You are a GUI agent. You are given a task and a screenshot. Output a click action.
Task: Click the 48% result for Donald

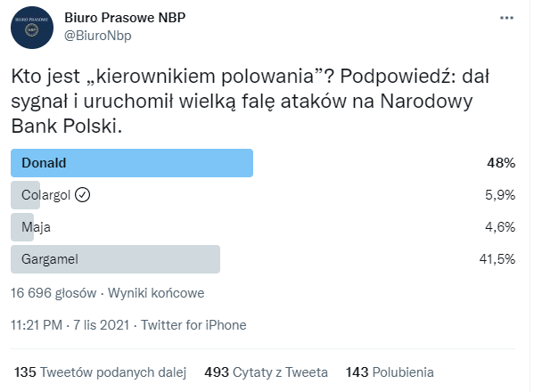coord(501,163)
